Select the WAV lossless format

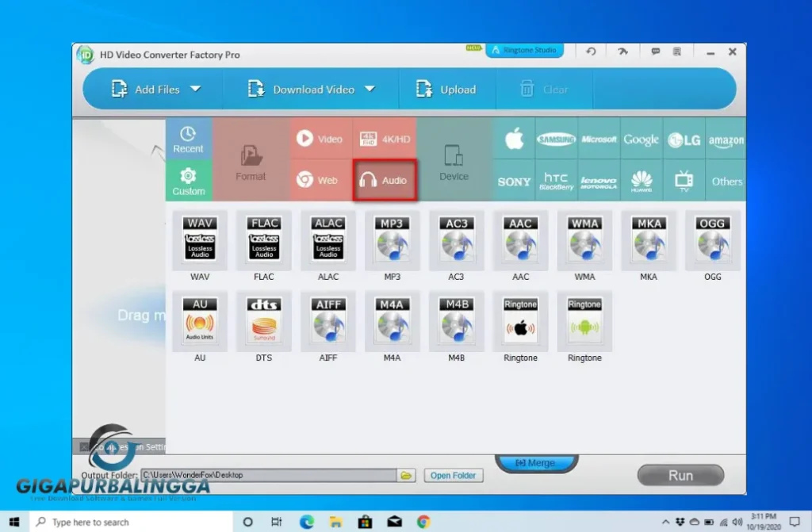[x=200, y=242]
